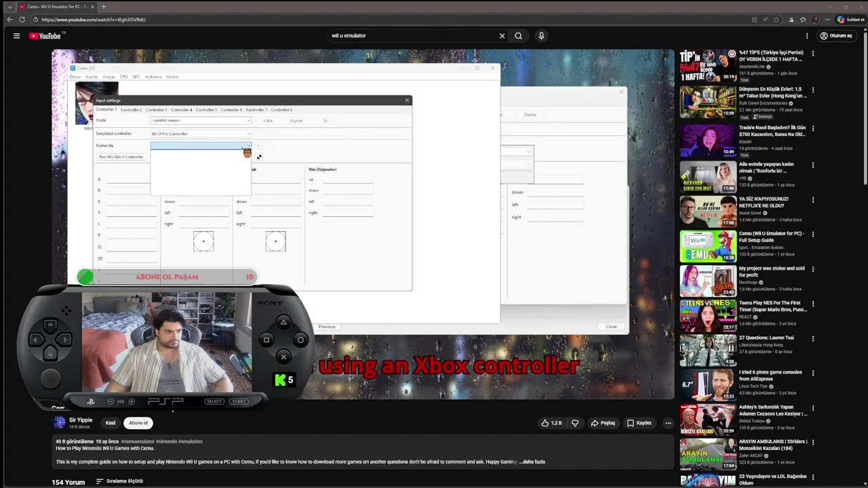
Task: Open My project was stolen thumbnail
Action: tap(708, 281)
